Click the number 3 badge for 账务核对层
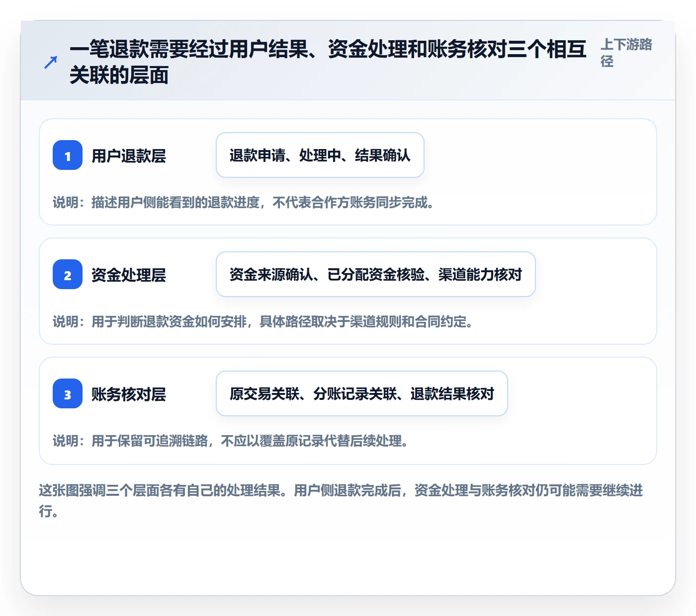This screenshot has height=616, width=696. [x=68, y=393]
